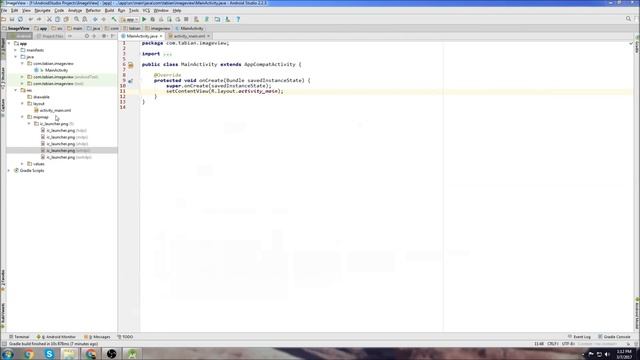Click the Stop square button in toolbar

pyautogui.click(x=186, y=19)
